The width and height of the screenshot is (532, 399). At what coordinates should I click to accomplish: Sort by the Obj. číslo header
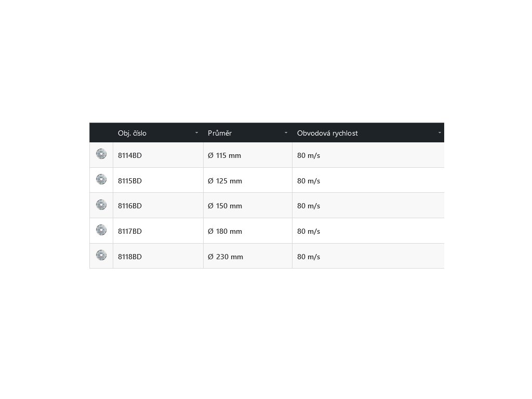132,133
